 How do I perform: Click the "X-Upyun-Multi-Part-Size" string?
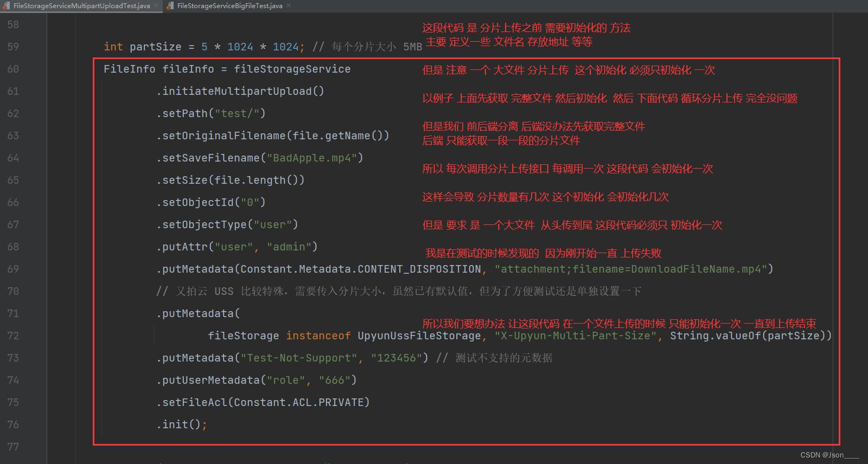point(575,336)
